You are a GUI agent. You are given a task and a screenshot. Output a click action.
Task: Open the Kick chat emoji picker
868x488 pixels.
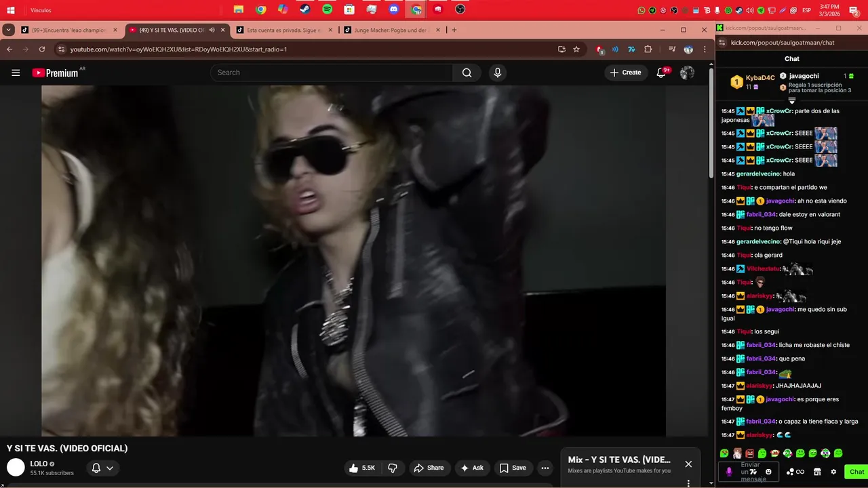point(768,472)
